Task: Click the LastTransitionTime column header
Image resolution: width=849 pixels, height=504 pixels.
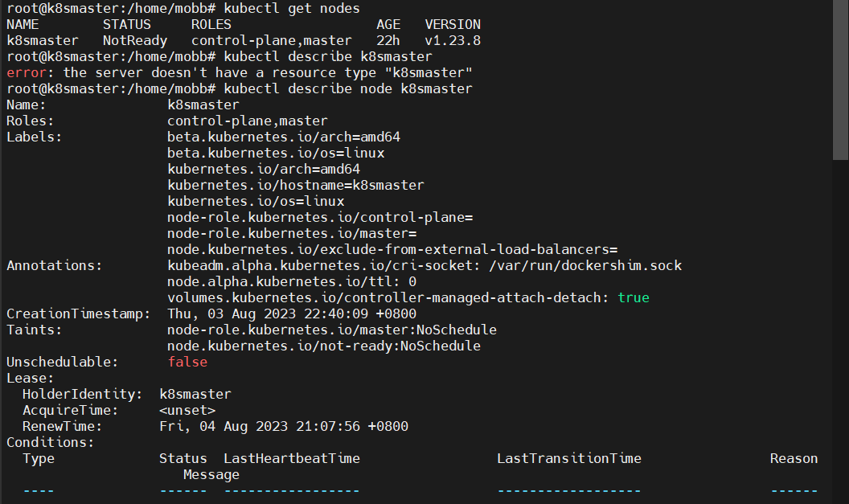Action: click(x=569, y=458)
